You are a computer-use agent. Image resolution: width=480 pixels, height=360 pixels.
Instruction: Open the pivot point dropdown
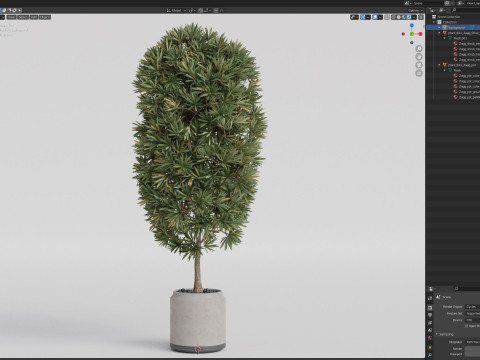pyautogui.click(x=192, y=10)
